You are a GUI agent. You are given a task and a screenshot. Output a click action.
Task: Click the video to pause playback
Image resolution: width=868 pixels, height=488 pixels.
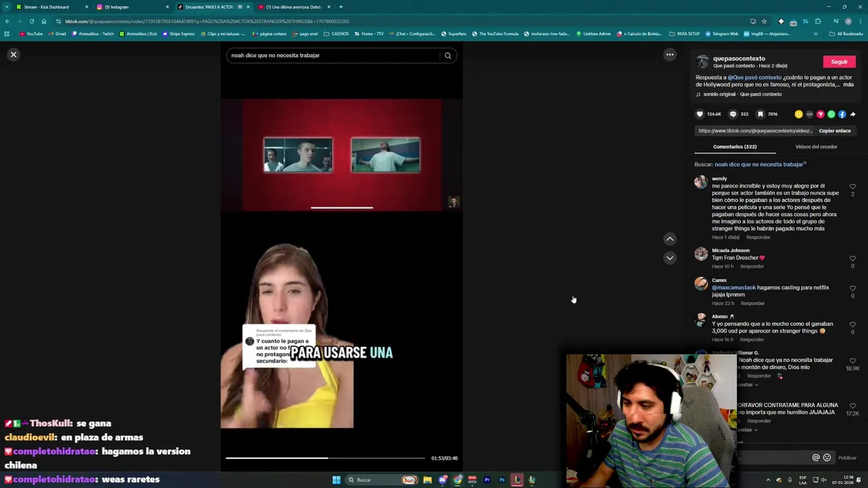tap(341, 258)
